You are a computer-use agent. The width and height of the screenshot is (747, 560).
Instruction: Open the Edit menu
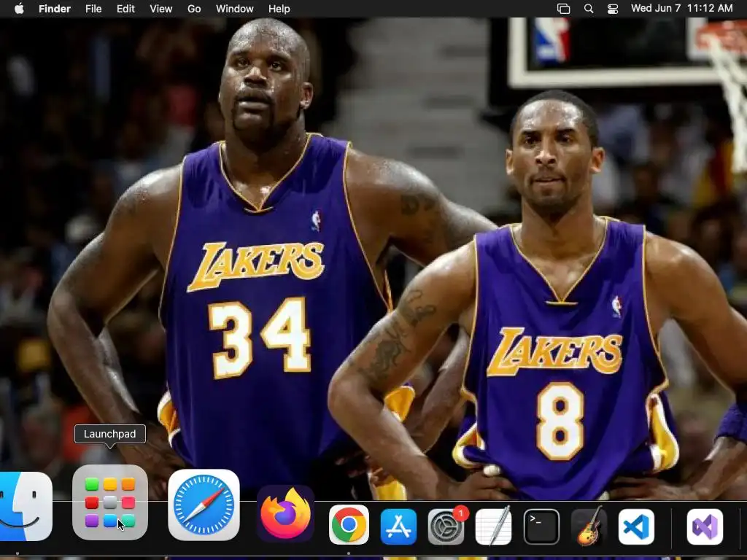tap(125, 9)
